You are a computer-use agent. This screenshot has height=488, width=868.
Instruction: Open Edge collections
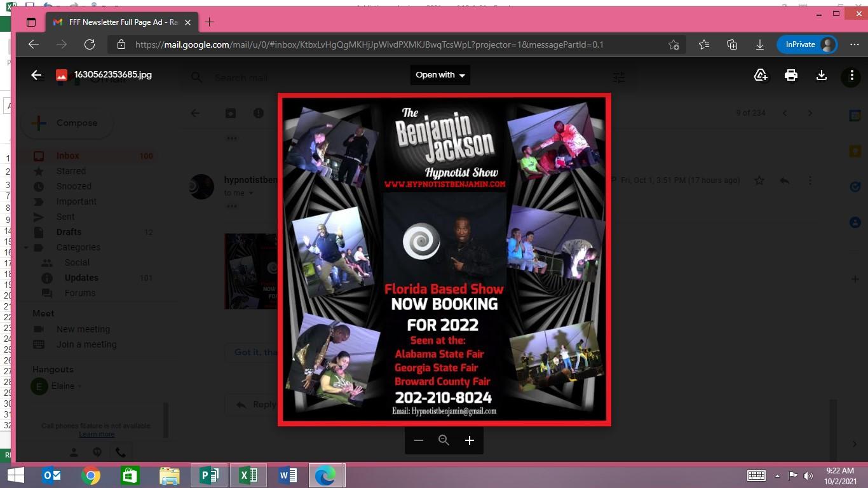[x=732, y=44]
